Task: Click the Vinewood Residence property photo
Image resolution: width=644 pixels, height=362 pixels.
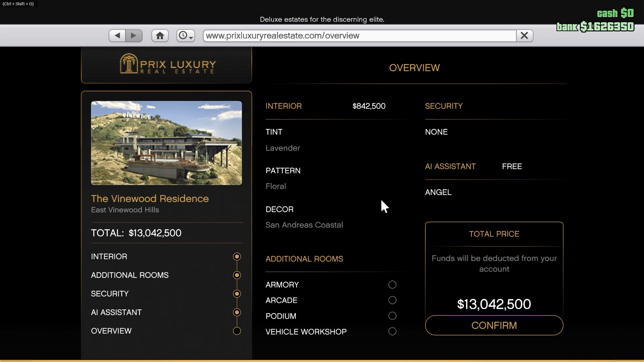Action: point(166,143)
